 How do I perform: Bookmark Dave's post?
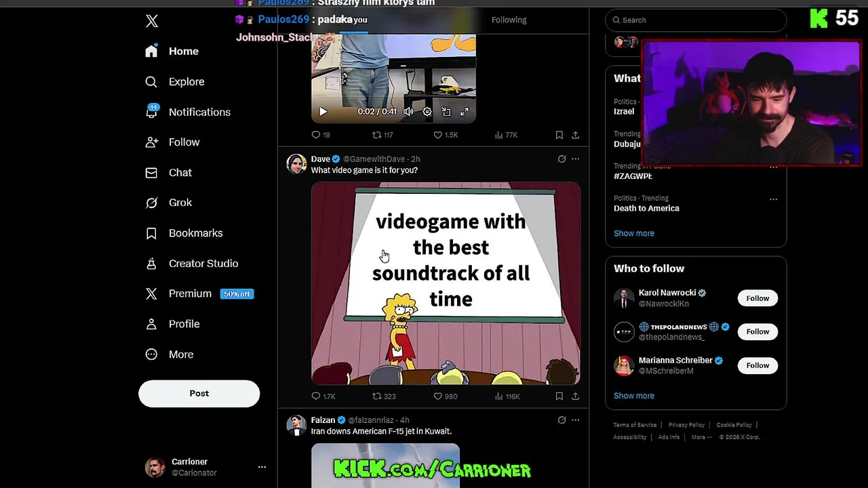[x=559, y=396]
